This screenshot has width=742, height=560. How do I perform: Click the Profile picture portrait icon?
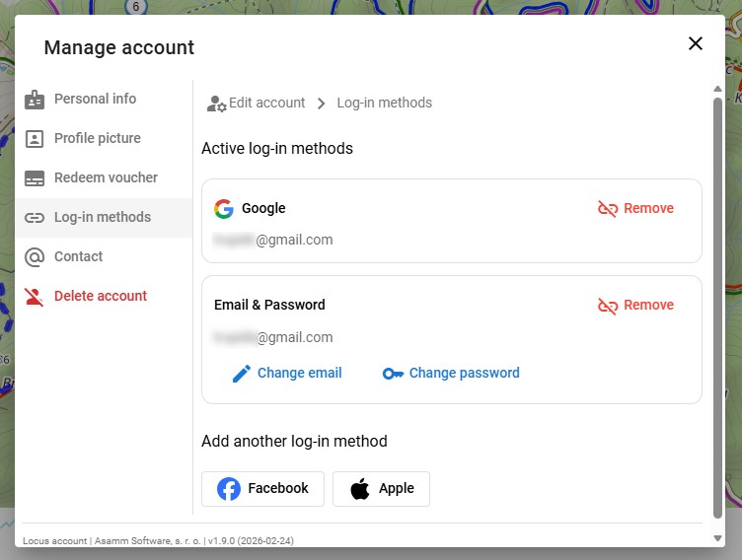[x=35, y=139]
